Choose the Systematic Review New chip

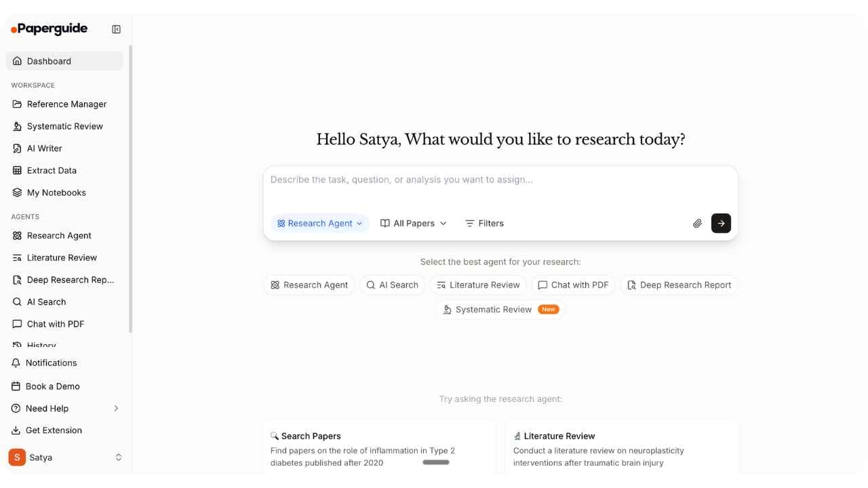(x=500, y=309)
